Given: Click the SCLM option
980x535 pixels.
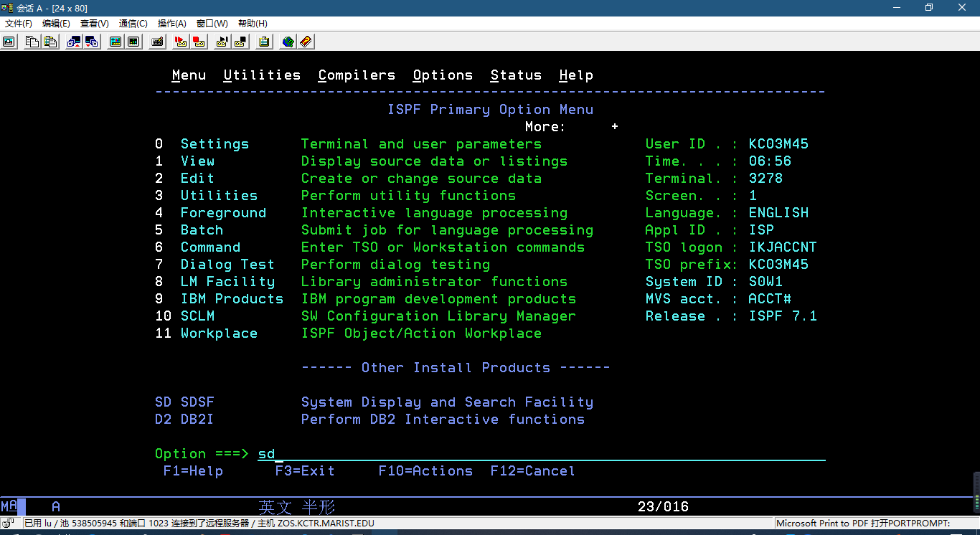Looking at the screenshot, I should tap(197, 316).
